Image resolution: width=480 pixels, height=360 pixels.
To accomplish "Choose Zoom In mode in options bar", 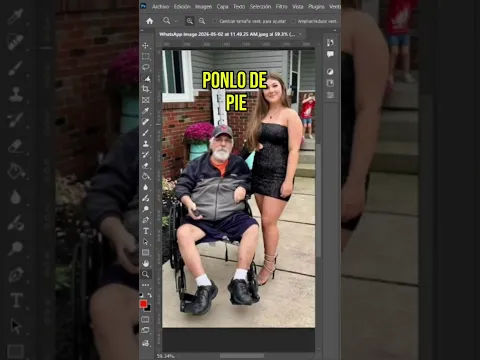I will (x=190, y=21).
